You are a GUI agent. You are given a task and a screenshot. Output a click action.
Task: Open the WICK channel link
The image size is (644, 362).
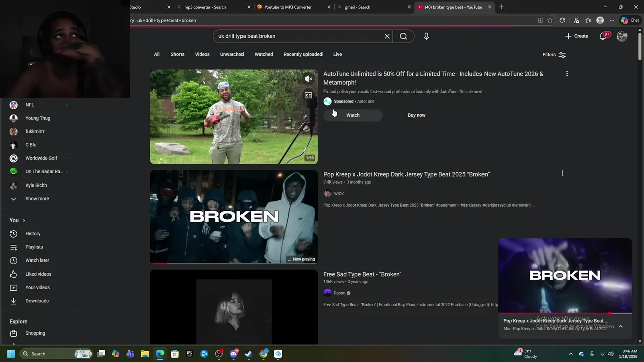[339, 194]
